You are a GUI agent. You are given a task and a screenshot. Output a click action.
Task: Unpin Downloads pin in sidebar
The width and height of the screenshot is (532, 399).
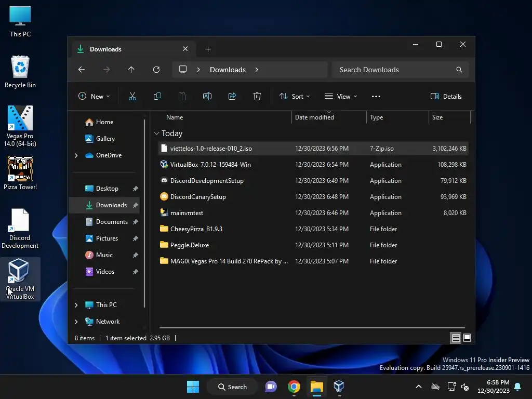(136, 205)
